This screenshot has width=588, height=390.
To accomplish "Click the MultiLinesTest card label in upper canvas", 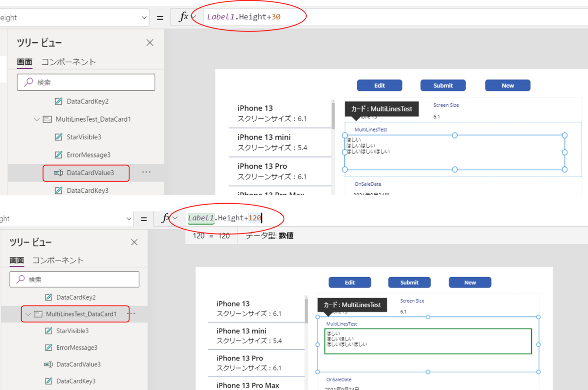I will pos(371,130).
